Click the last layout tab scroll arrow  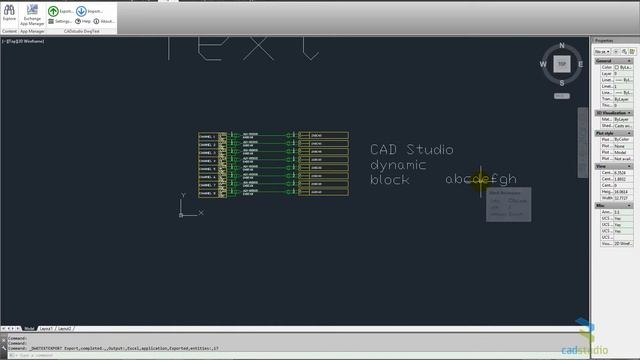tap(18, 329)
